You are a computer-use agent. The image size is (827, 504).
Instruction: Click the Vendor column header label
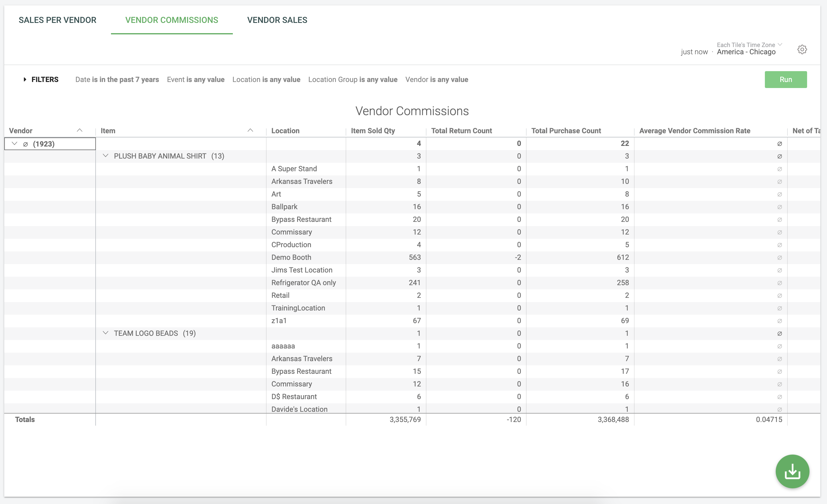tap(21, 131)
